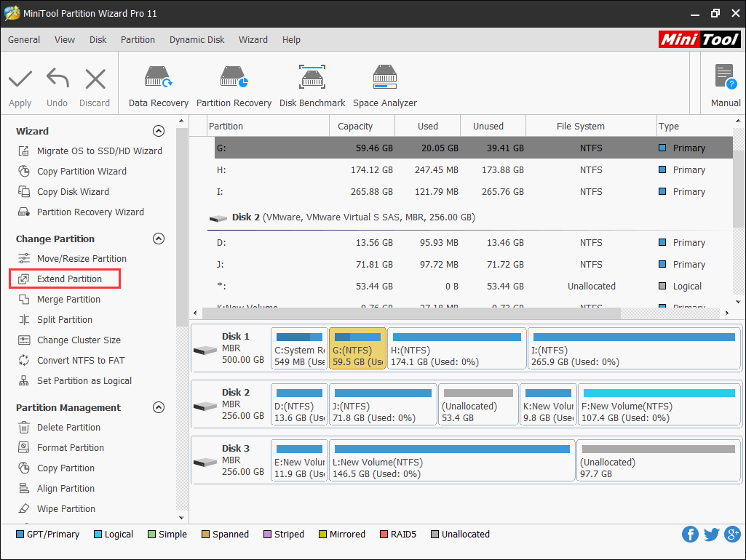Open Data Recovery tool

coord(159,87)
